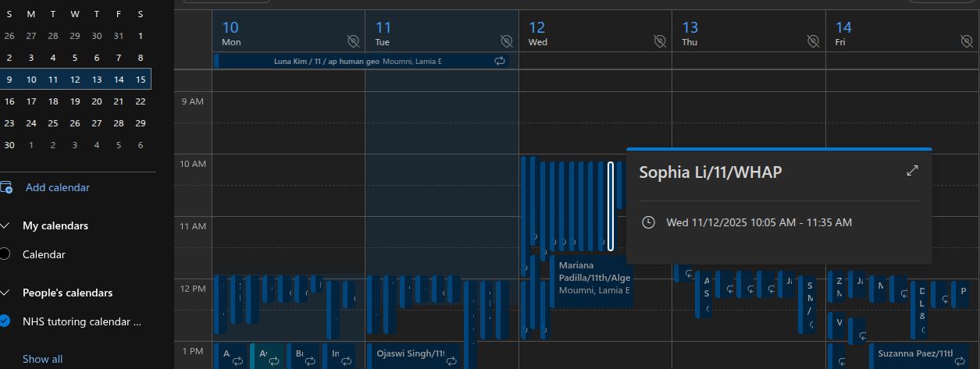Enable the Calendar checkbox under My calendars
Image resolution: width=980 pixels, height=369 pixels.
tap(5, 254)
